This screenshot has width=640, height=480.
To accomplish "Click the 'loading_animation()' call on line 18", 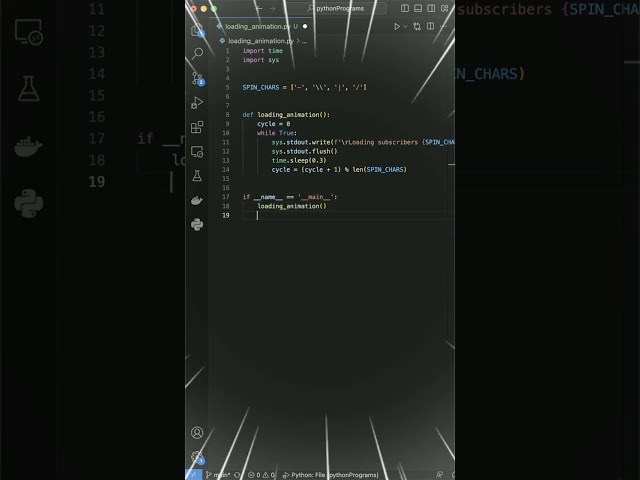I will pyautogui.click(x=292, y=206).
